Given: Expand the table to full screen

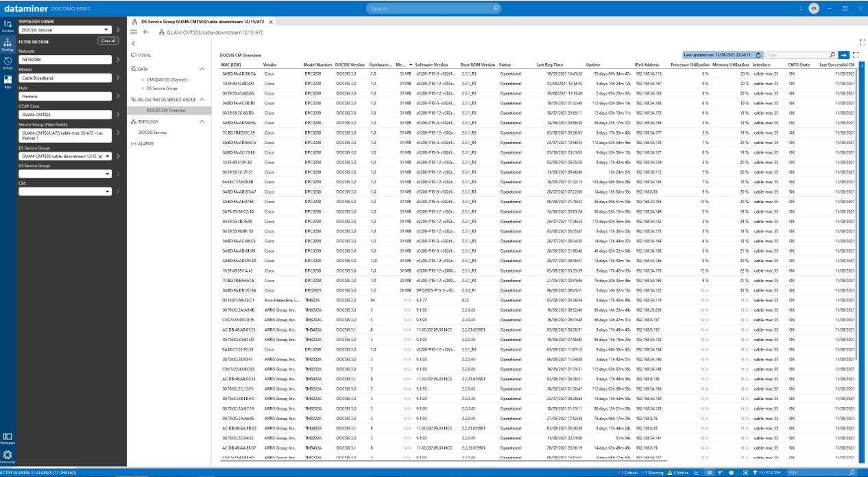Looking at the screenshot, I should tap(856, 54).
